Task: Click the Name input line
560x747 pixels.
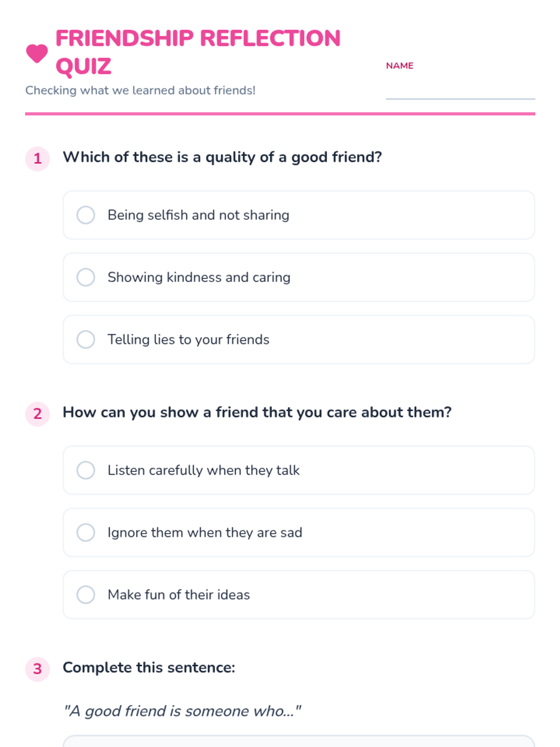Action: pyautogui.click(x=460, y=89)
